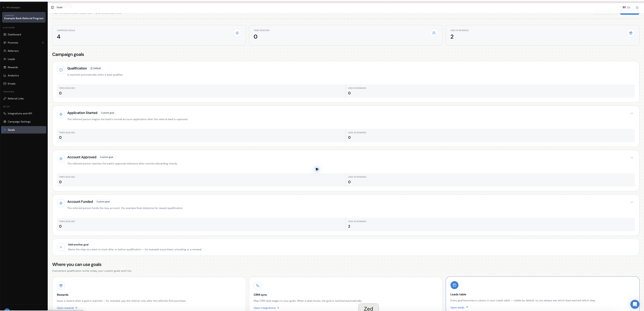This screenshot has height=311, width=644.
Task: Follow the Open rewards link
Action: click(x=67, y=308)
